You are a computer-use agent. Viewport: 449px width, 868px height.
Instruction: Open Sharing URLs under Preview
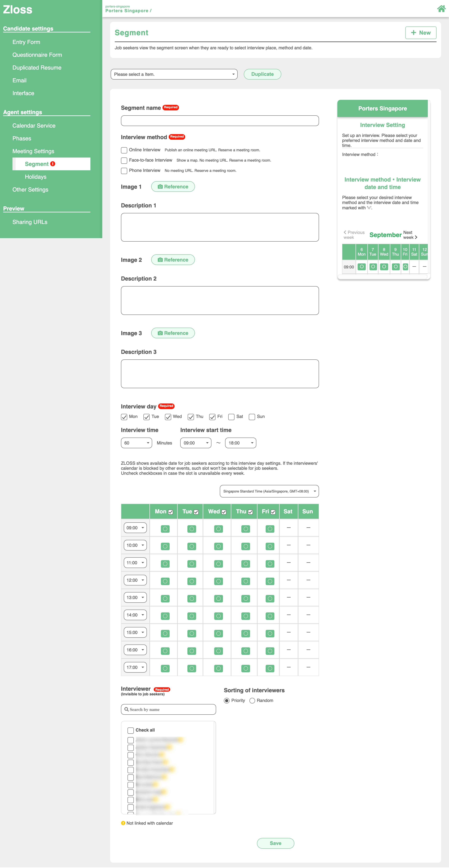click(30, 222)
